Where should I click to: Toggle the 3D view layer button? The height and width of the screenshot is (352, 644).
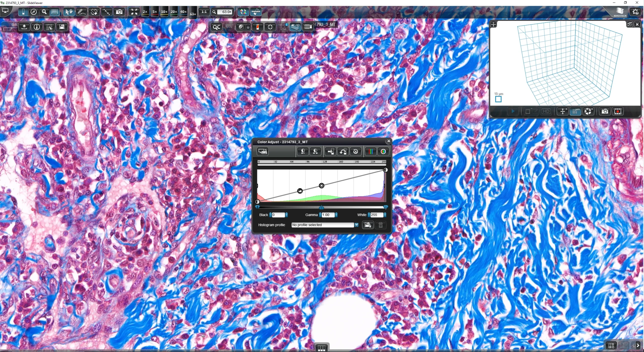tap(295, 27)
